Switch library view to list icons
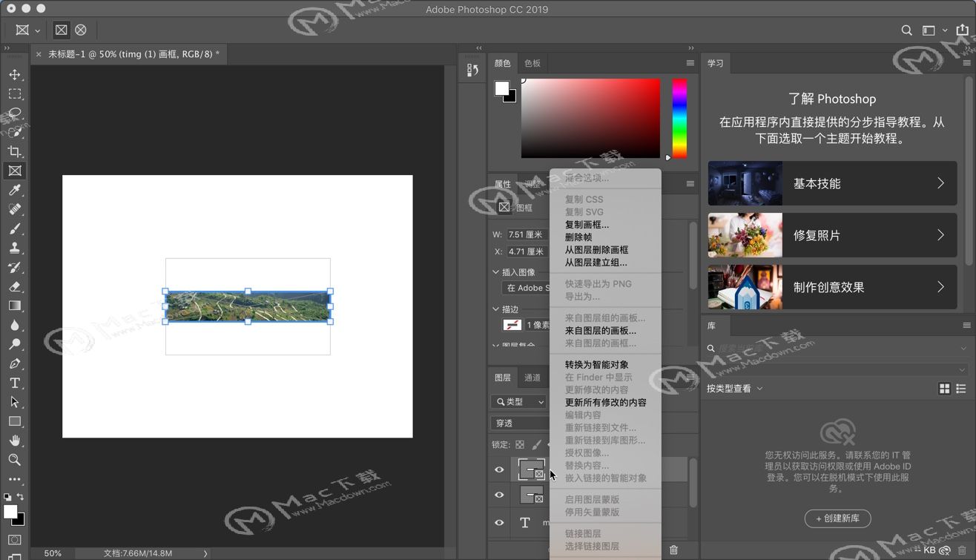The height and width of the screenshot is (560, 976). click(x=961, y=389)
